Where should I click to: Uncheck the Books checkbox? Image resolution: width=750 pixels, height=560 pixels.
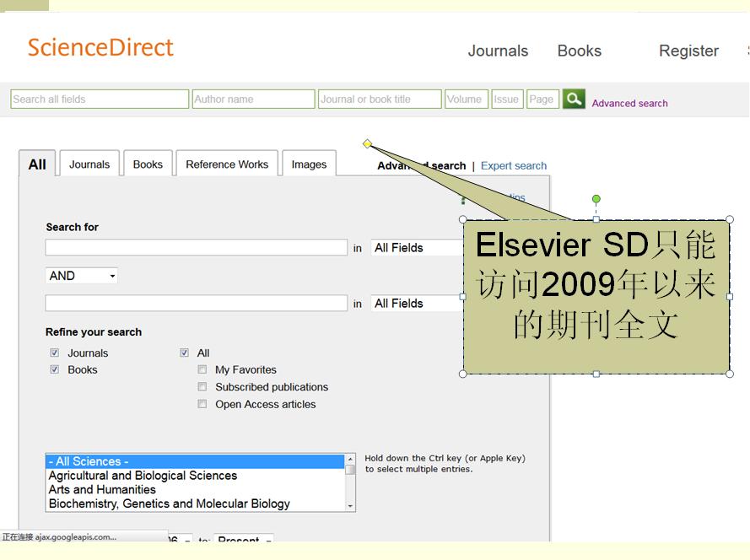[x=55, y=369]
